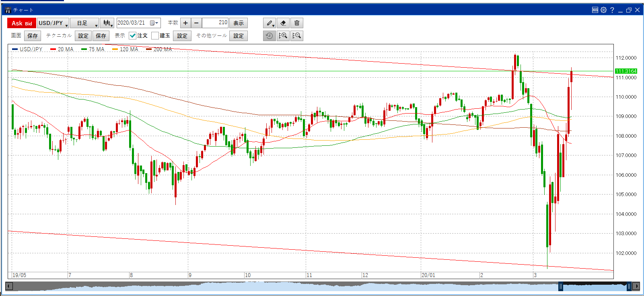This screenshot has height=296, width=644.
Task: Click 設定 button for その他ツール
Action: [239, 36]
